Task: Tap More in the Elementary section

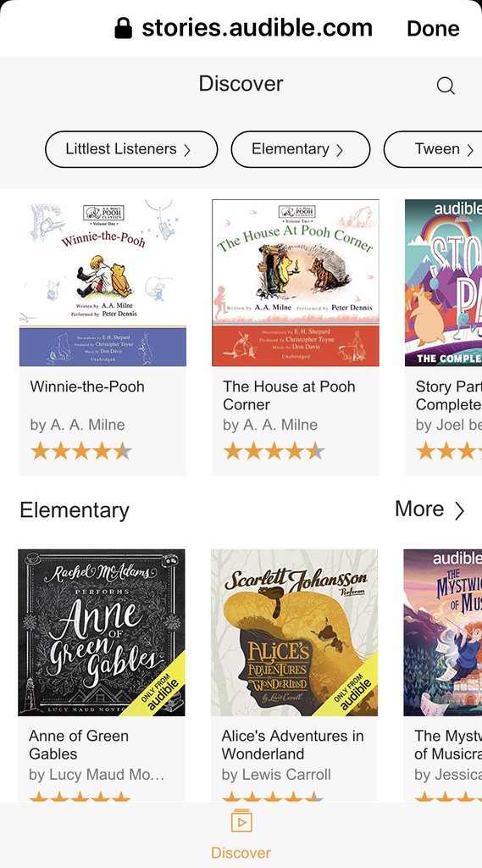Action: 419,509
